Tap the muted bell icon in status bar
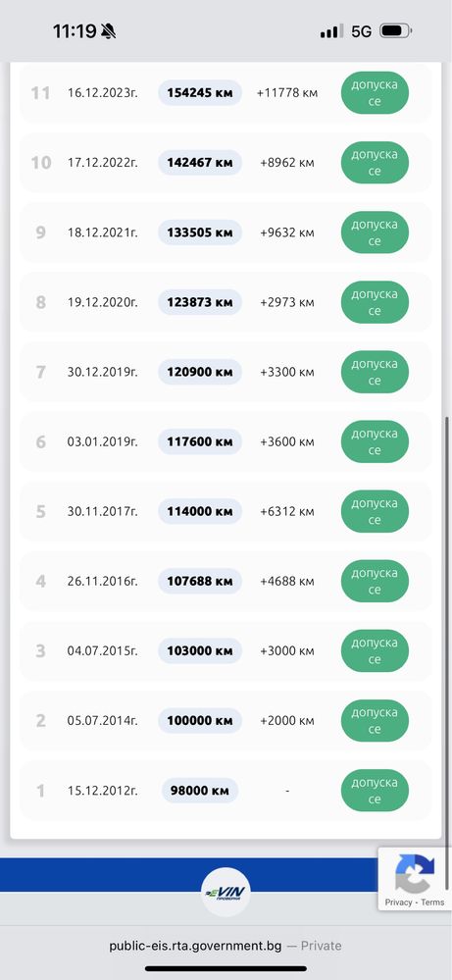The image size is (452, 980). pyautogui.click(x=109, y=31)
